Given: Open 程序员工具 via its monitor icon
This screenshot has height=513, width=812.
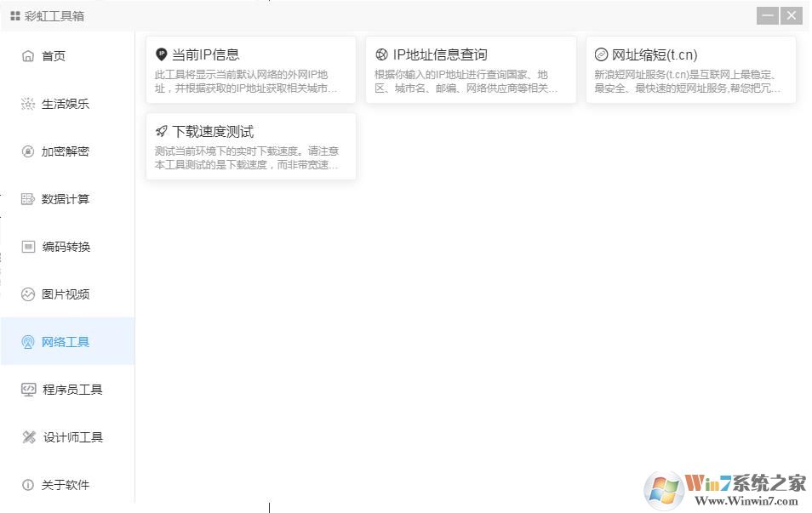Looking at the screenshot, I should pyautogui.click(x=29, y=390).
